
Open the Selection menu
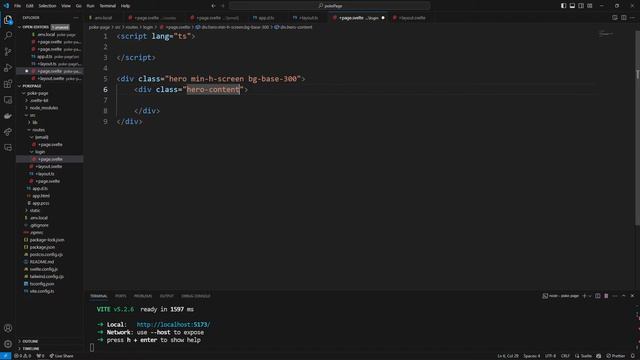click(47, 6)
